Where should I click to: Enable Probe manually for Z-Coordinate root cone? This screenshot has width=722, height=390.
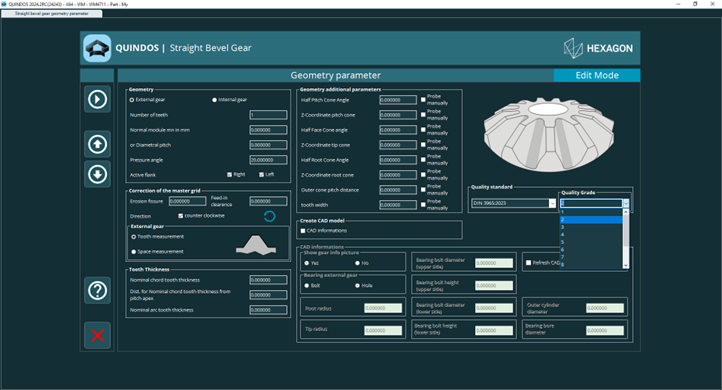point(423,175)
